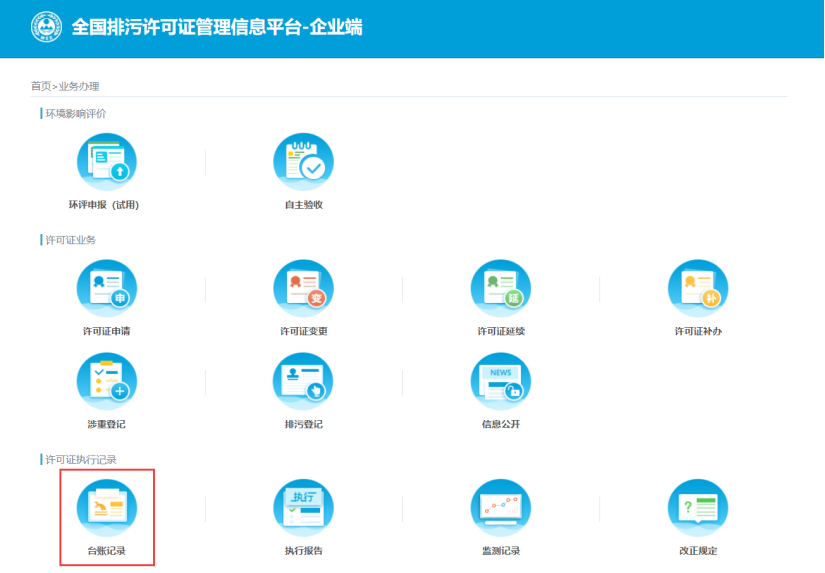The image size is (825, 573).
Task: Open the 信息公开 news icon
Action: (x=501, y=382)
